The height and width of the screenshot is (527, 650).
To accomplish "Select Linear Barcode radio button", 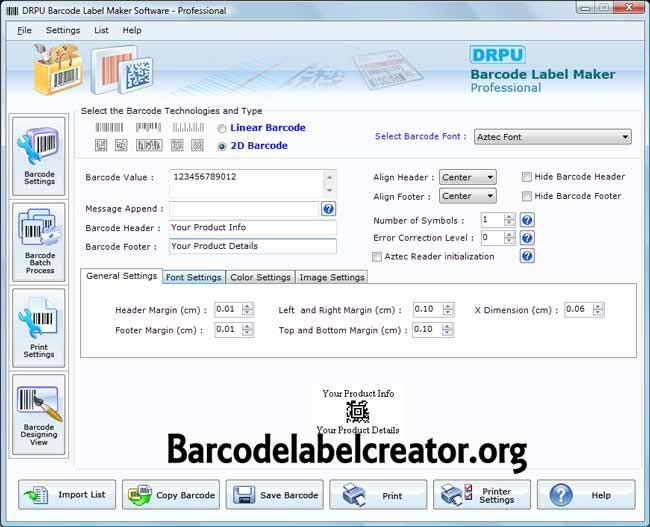I will 222,129.
